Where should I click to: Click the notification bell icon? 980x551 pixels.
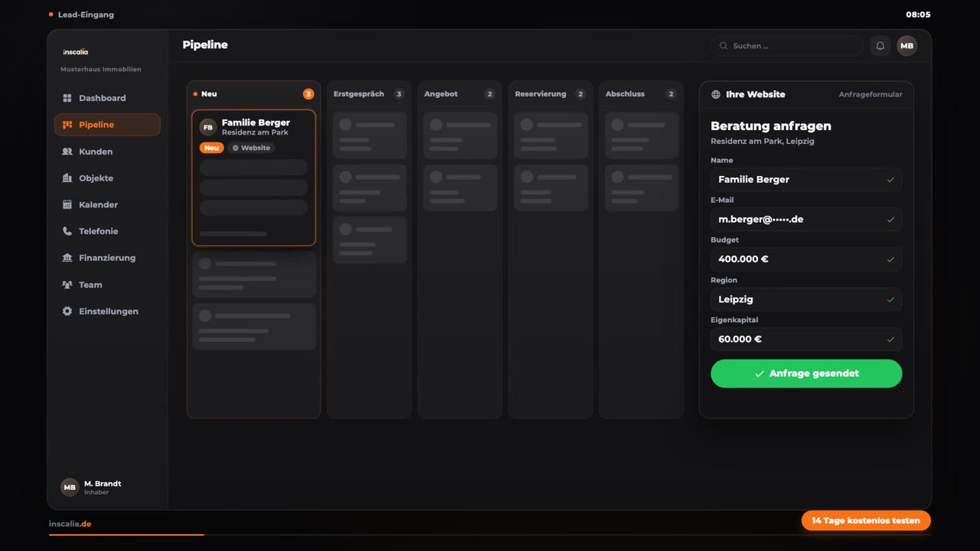pyautogui.click(x=880, y=46)
